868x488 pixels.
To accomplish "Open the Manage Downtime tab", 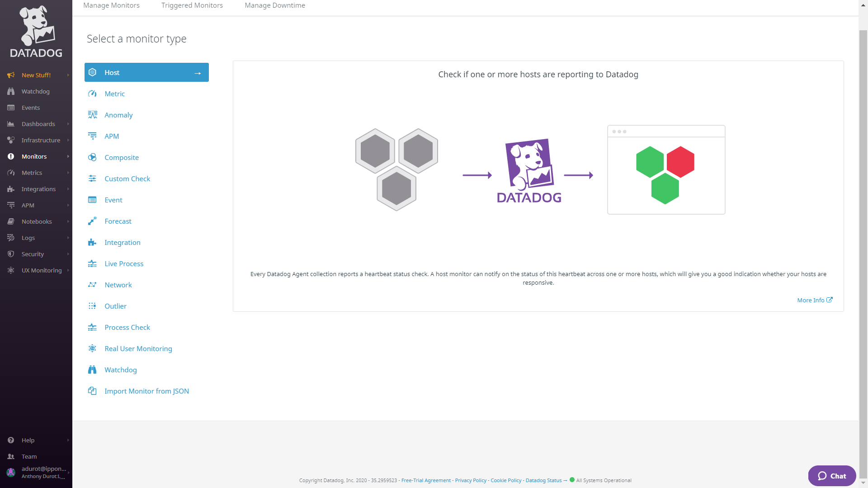I will [x=274, y=5].
